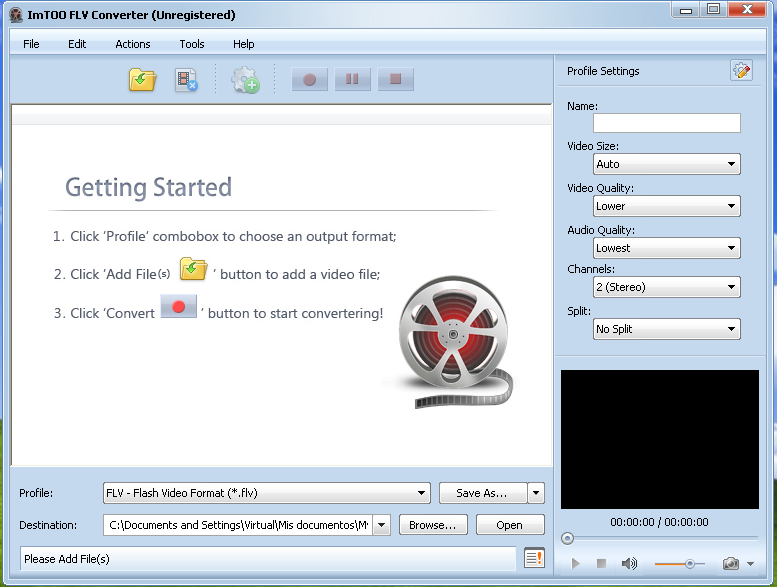
Task: Click the app icon in the title bar
Action: click(16, 15)
